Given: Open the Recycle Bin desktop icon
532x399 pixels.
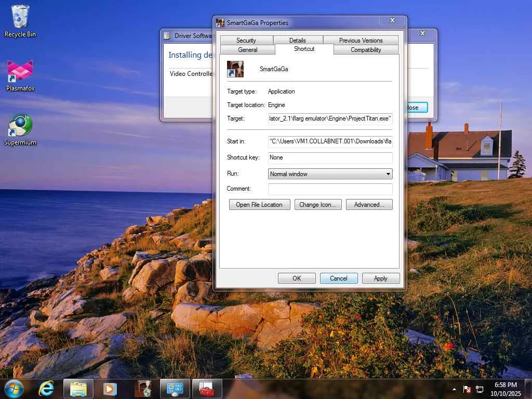Looking at the screenshot, I should [20, 21].
